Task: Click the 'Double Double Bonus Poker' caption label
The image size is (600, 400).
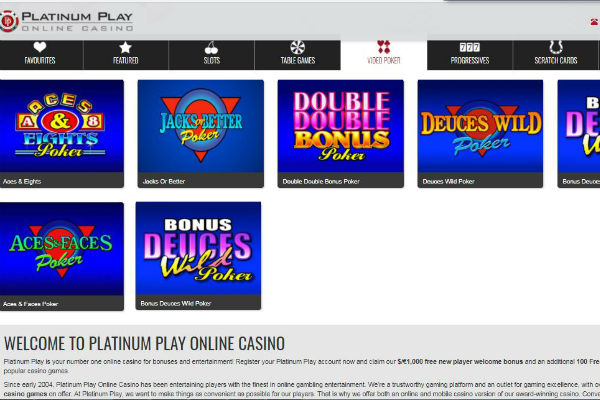Action: (321, 181)
